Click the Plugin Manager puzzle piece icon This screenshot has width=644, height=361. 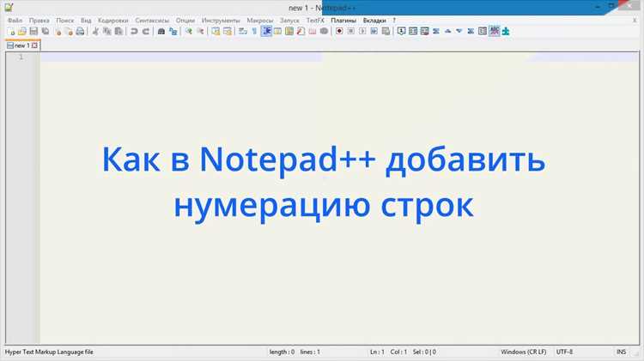506,31
